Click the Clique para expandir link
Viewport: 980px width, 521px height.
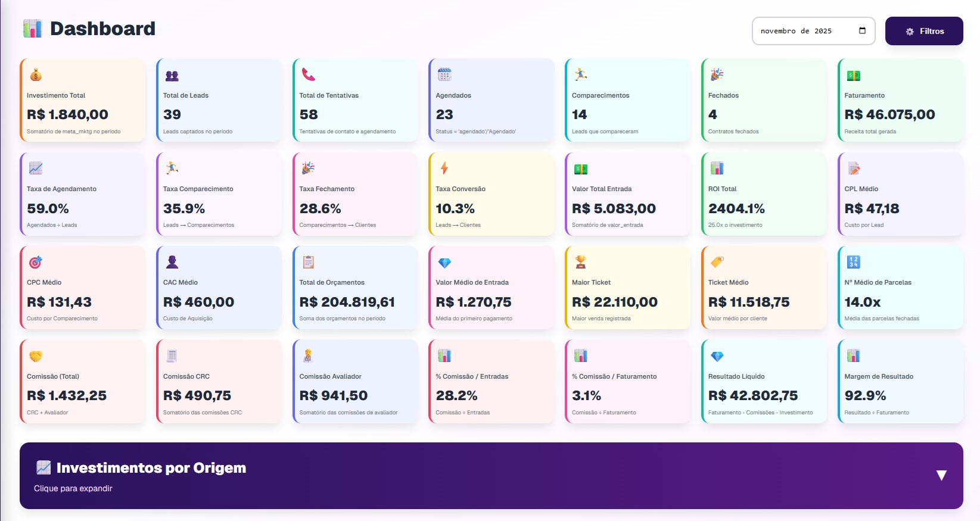point(73,488)
